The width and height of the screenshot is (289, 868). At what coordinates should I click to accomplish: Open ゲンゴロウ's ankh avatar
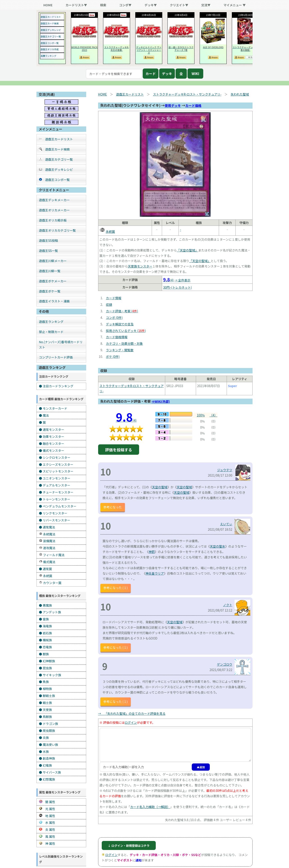tap(243, 667)
